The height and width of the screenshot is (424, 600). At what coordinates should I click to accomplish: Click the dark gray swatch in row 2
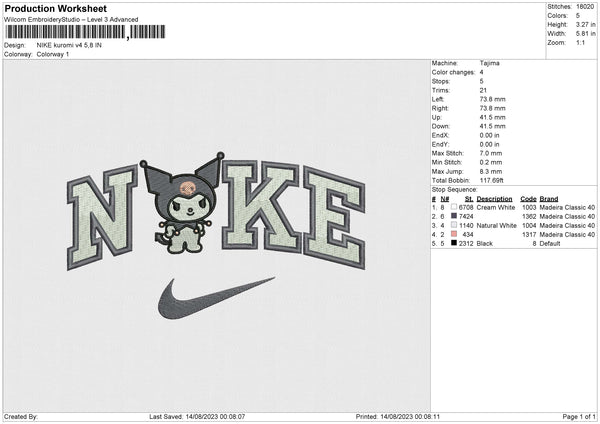[454, 216]
